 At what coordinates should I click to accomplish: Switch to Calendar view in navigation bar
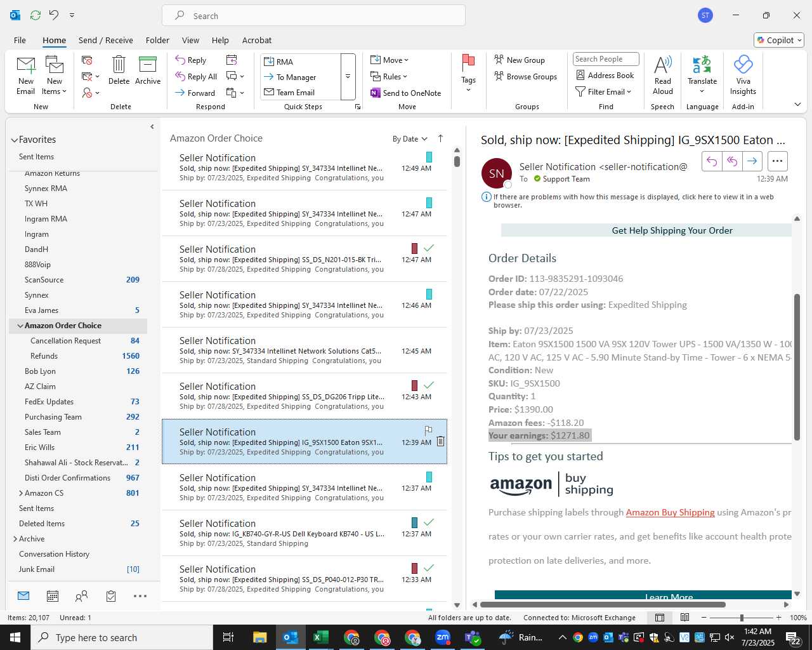coord(53,596)
